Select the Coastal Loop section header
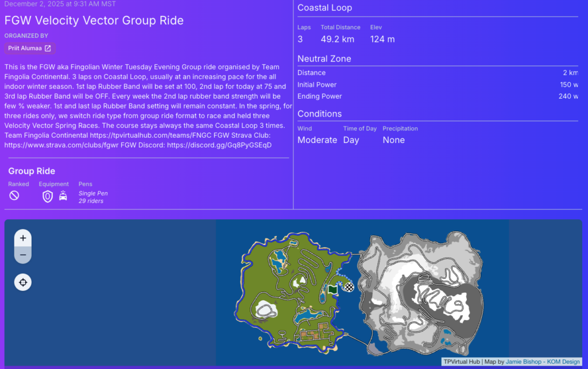Image resolution: width=588 pixels, height=369 pixels. tap(324, 7)
